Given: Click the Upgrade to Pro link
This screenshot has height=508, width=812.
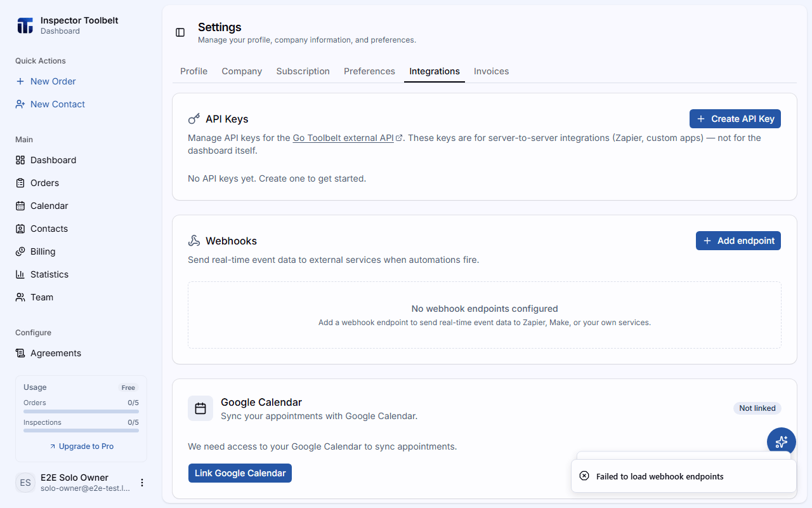Looking at the screenshot, I should coord(81,446).
